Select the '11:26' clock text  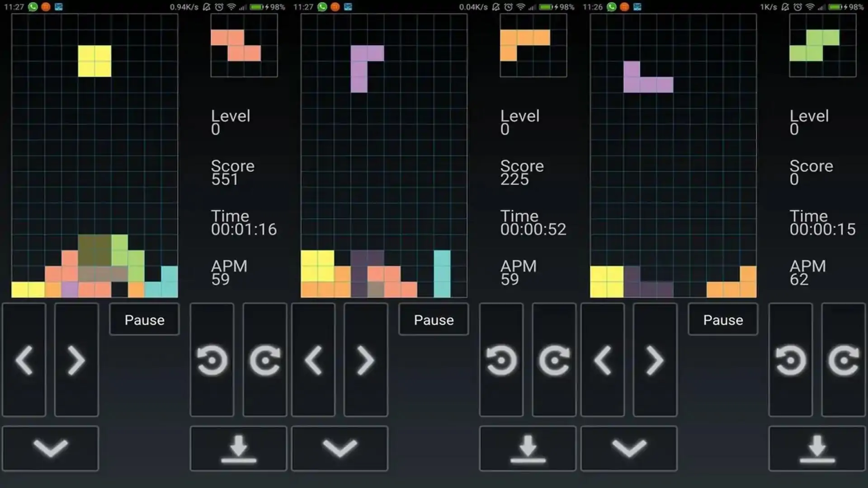tap(593, 7)
